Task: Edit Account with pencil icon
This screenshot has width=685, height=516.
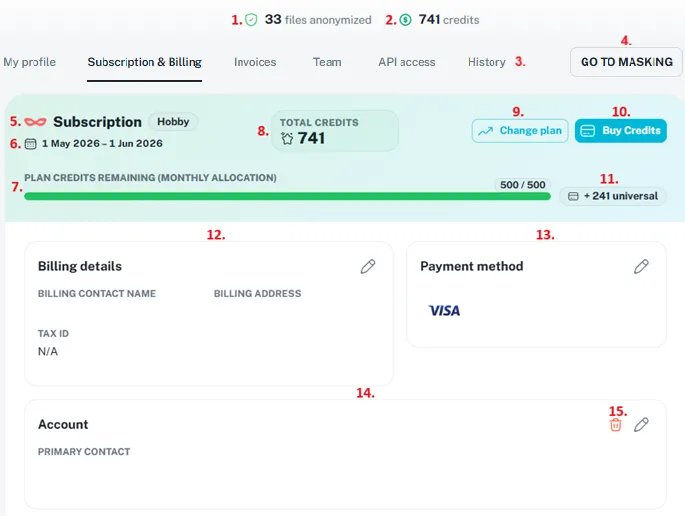Action: pos(641,425)
